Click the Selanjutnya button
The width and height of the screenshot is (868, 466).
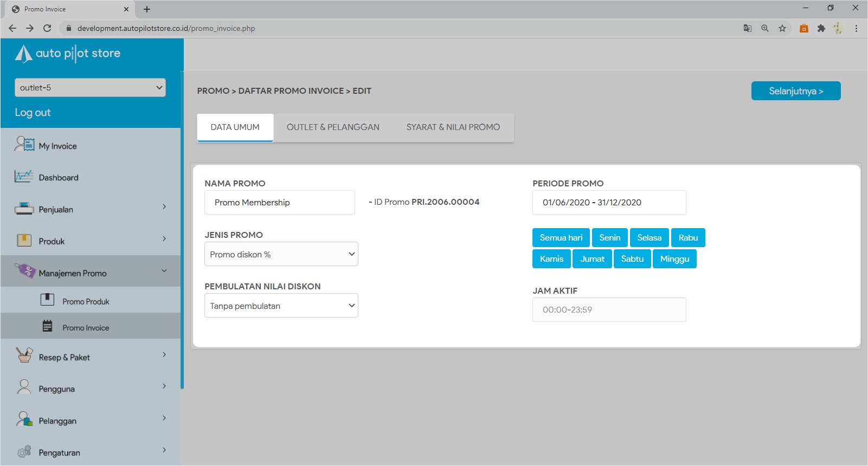pyautogui.click(x=795, y=91)
